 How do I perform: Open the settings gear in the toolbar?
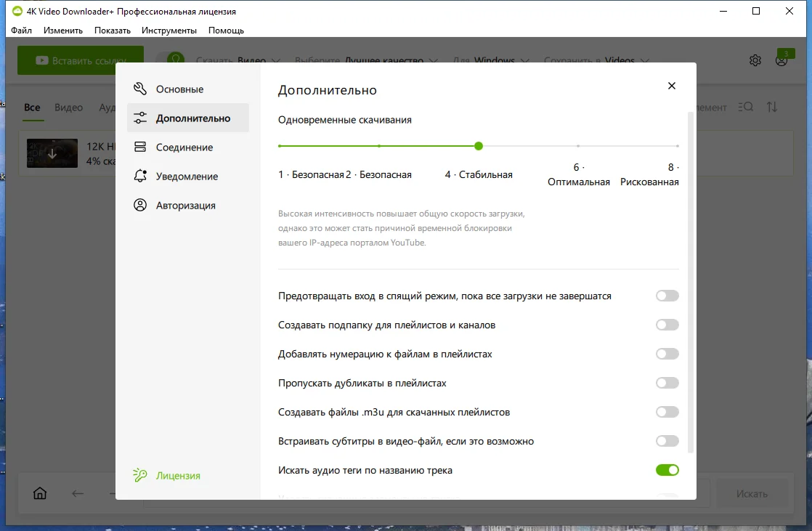[755, 60]
